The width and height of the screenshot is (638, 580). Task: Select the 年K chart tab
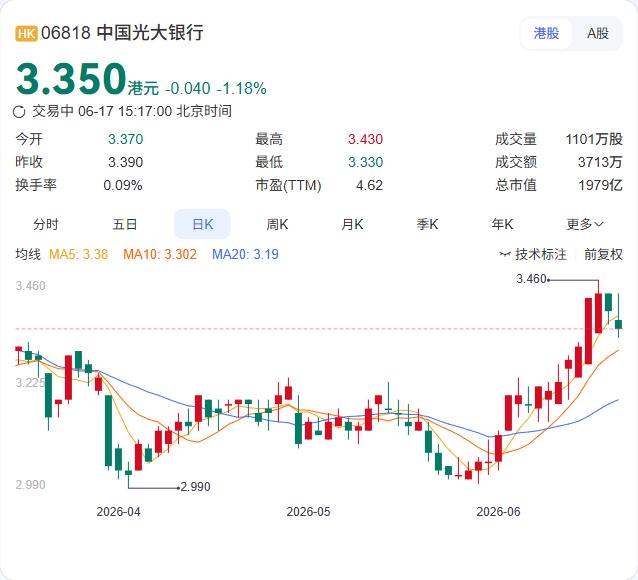click(502, 224)
